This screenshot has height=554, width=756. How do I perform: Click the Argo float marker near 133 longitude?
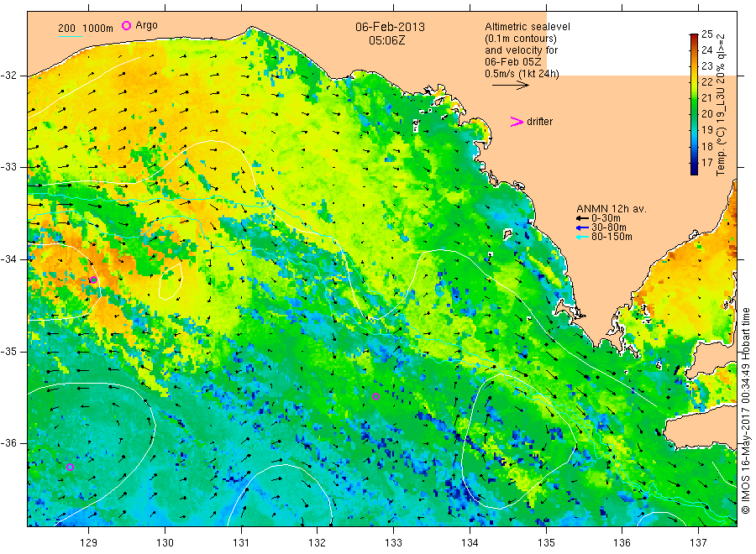[376, 397]
